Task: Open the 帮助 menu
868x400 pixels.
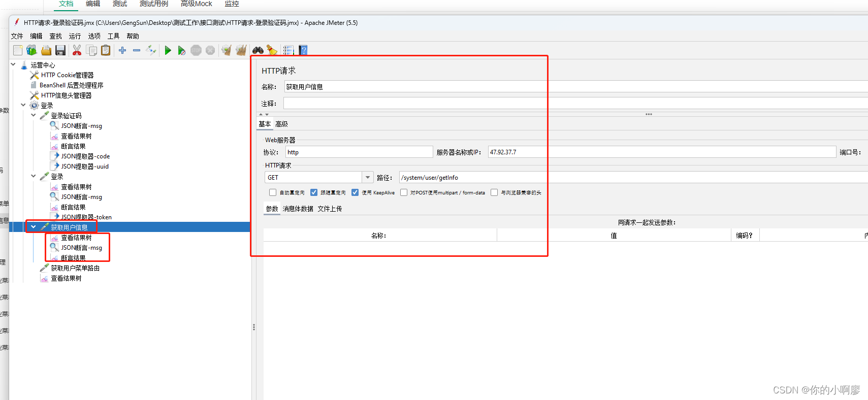Action: click(133, 36)
